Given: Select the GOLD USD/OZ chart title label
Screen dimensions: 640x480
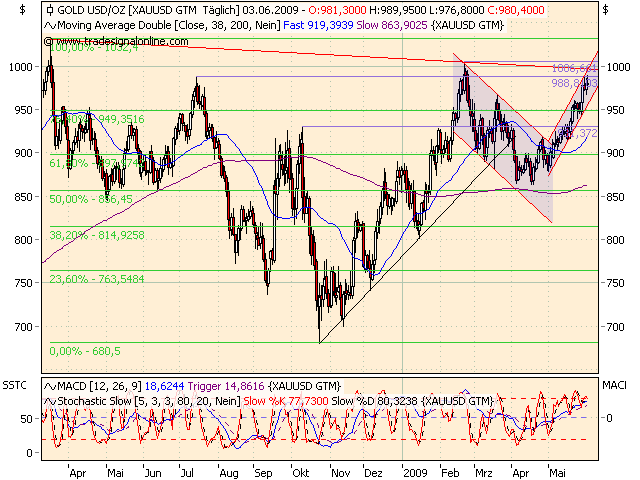Looking at the screenshot, I should click(90, 9).
